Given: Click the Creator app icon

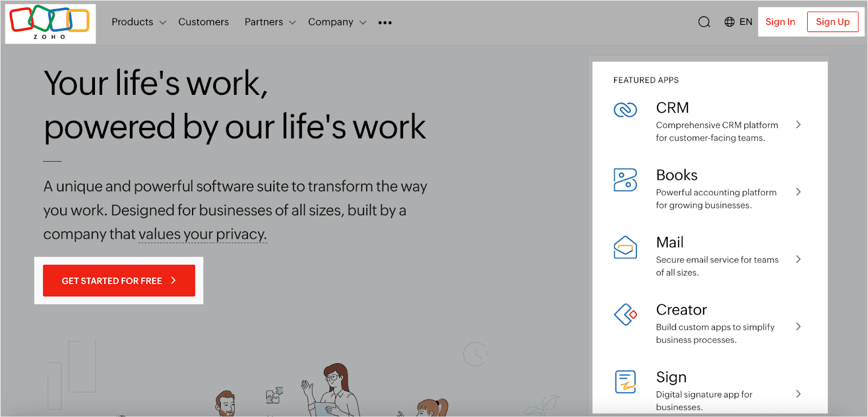Looking at the screenshot, I should point(625,315).
